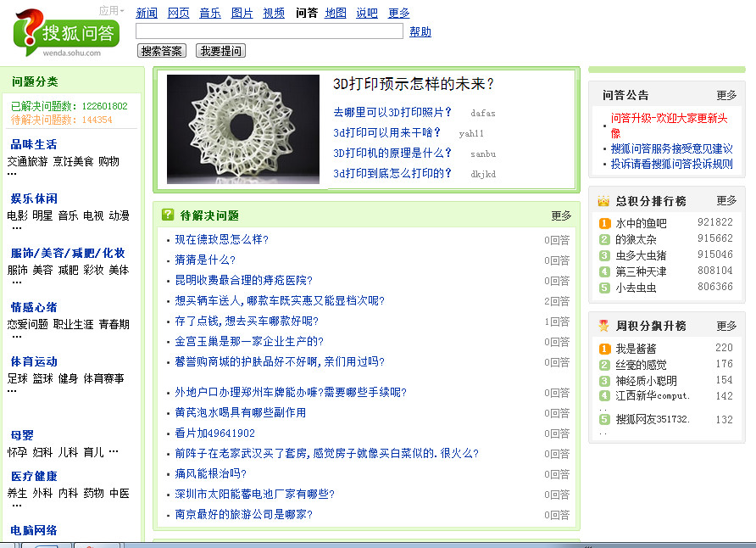756x548 pixels.
Task: Select the 烹饪美食 subcategory
Action: click(73, 161)
